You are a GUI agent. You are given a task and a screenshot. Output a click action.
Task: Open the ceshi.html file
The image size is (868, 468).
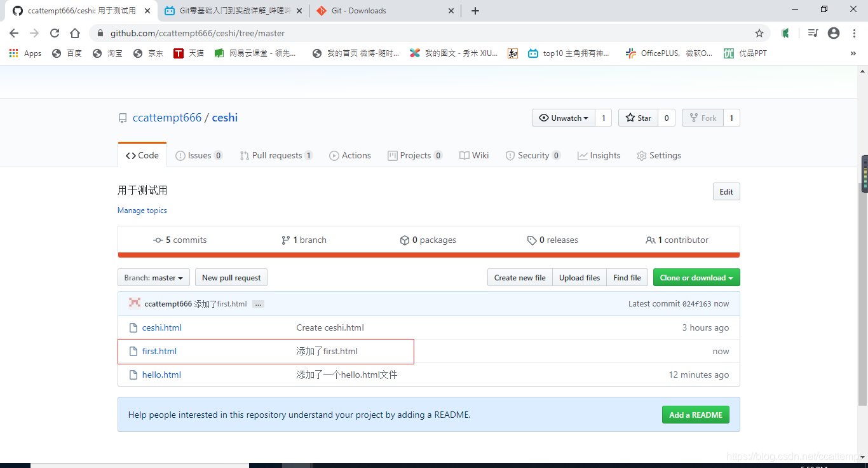coord(162,327)
